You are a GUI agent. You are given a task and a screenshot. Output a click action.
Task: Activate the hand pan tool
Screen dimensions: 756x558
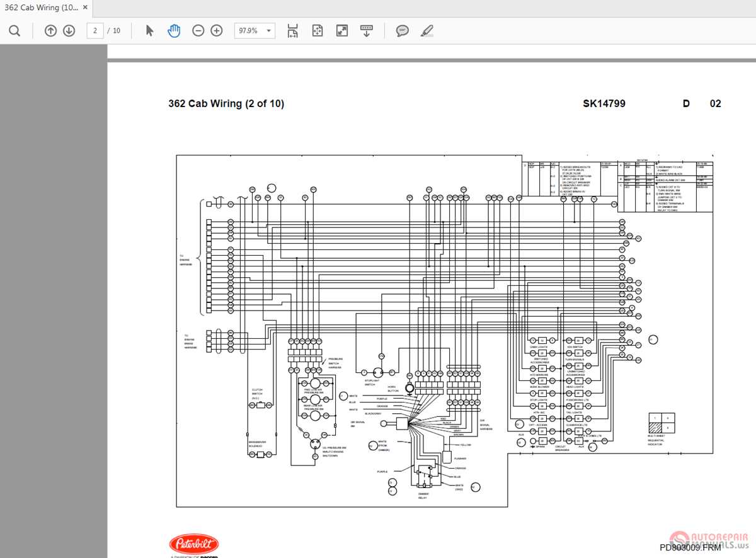pyautogui.click(x=174, y=30)
